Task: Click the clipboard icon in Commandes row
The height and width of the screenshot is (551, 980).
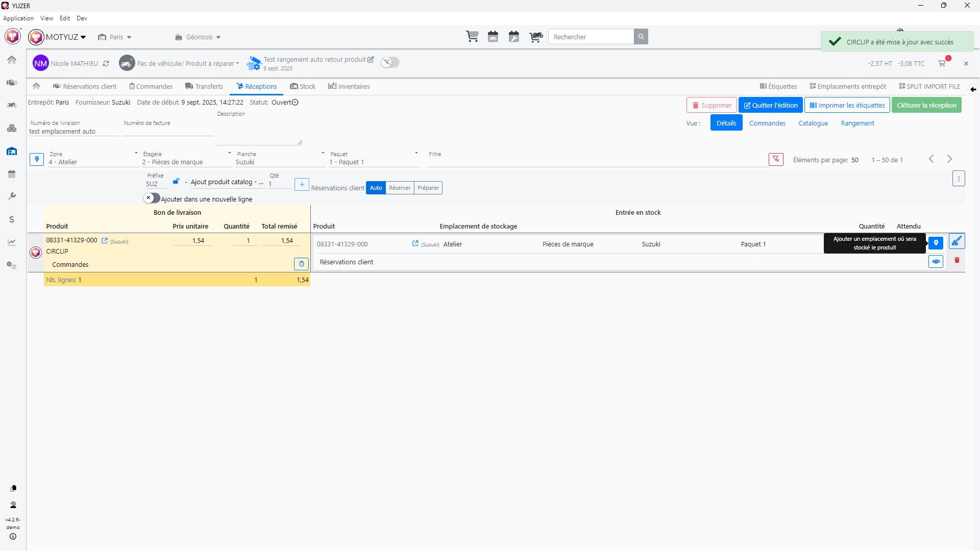Action: click(301, 264)
